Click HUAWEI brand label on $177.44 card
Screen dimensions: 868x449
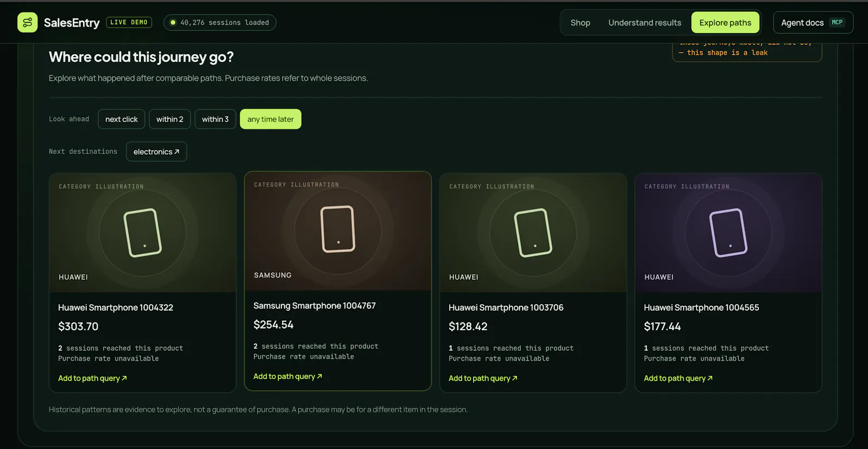(659, 277)
